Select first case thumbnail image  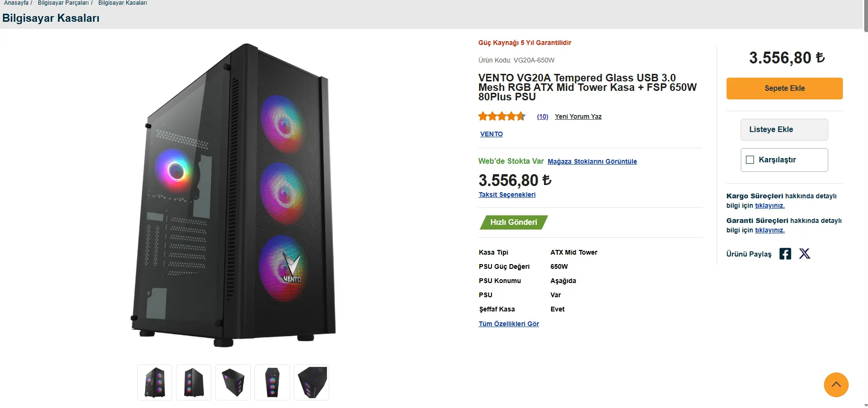(x=155, y=382)
